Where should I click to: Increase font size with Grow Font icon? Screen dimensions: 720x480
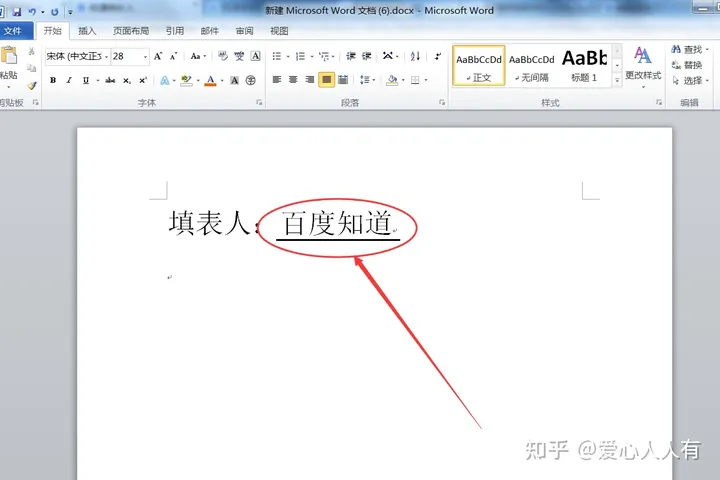point(158,56)
